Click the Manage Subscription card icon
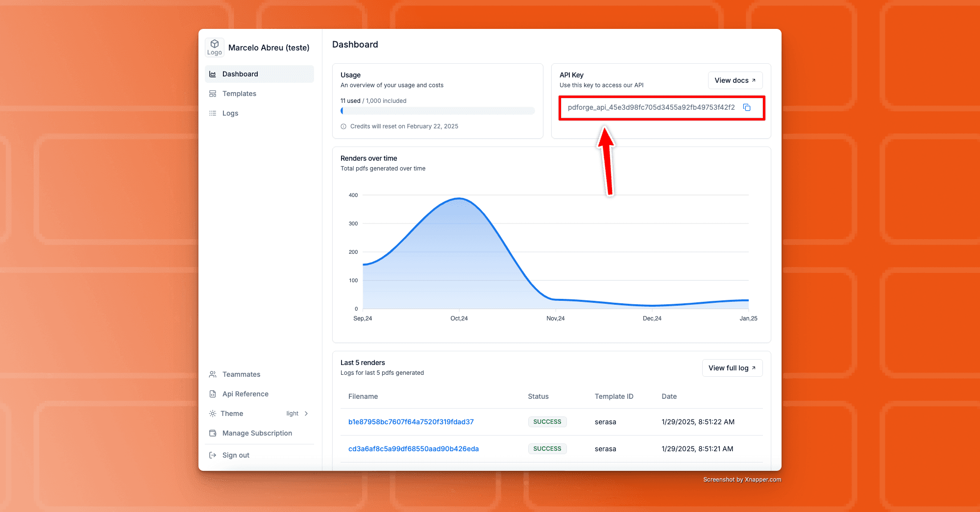This screenshot has height=512, width=980. tap(213, 433)
